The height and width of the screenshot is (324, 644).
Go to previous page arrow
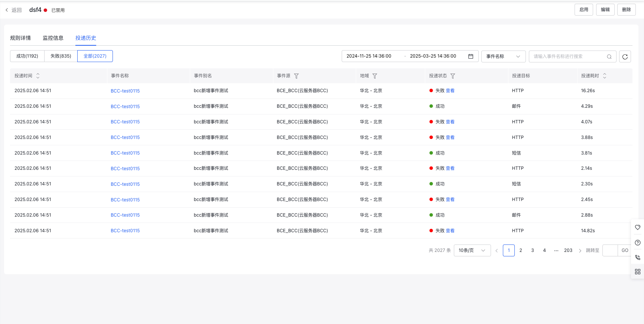tap(497, 250)
